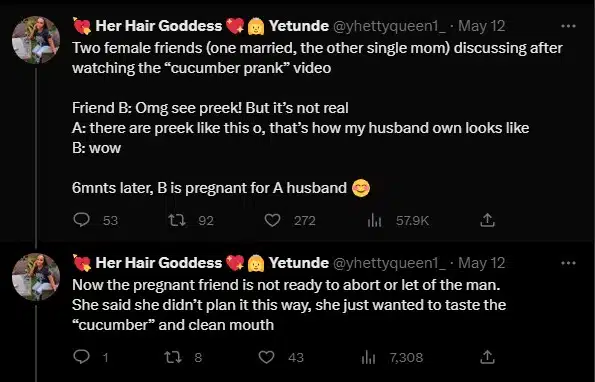
Task: Open the tweet starting 'Now the pregnant friend'
Action: point(289,305)
